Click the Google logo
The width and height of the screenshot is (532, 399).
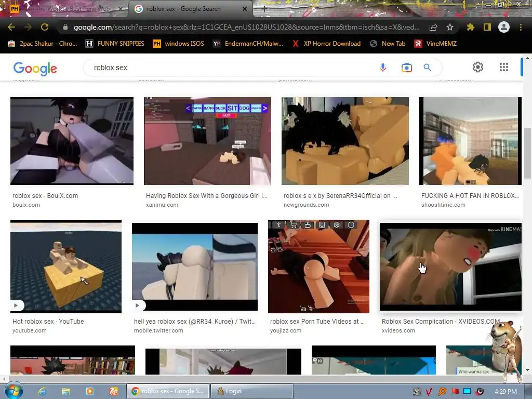(x=35, y=68)
